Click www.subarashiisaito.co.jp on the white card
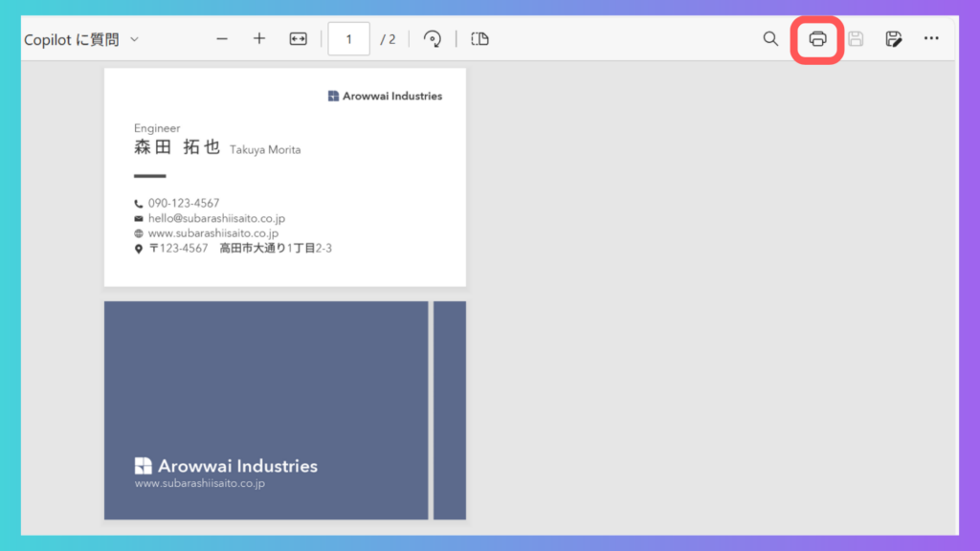The height and width of the screenshot is (551, 980). (212, 233)
